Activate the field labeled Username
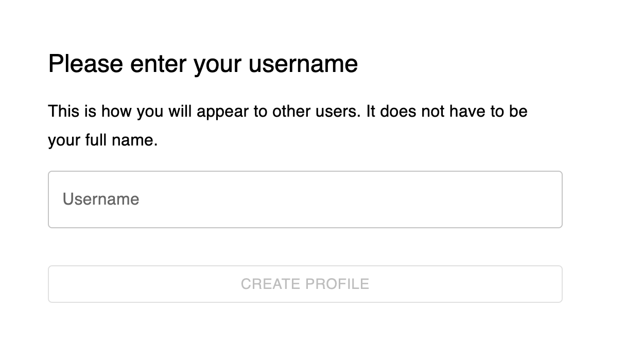The height and width of the screenshot is (364, 625). pos(305,199)
